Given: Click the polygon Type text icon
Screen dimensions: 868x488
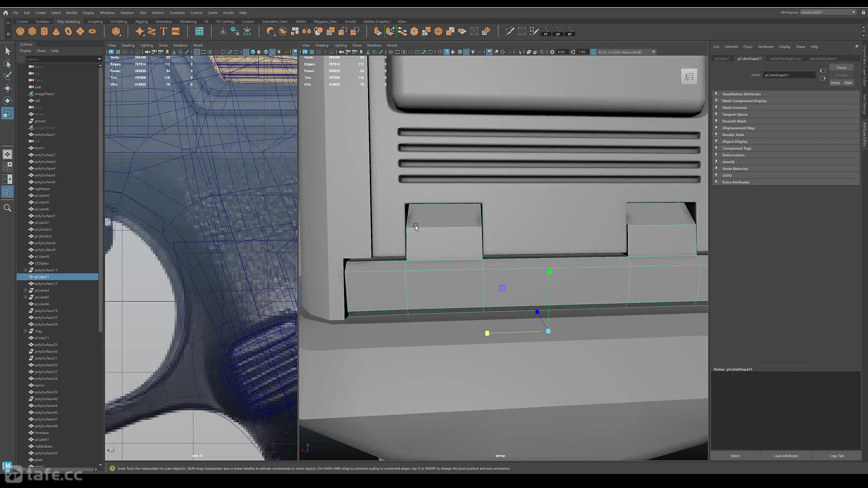Looking at the screenshot, I should (x=164, y=31).
